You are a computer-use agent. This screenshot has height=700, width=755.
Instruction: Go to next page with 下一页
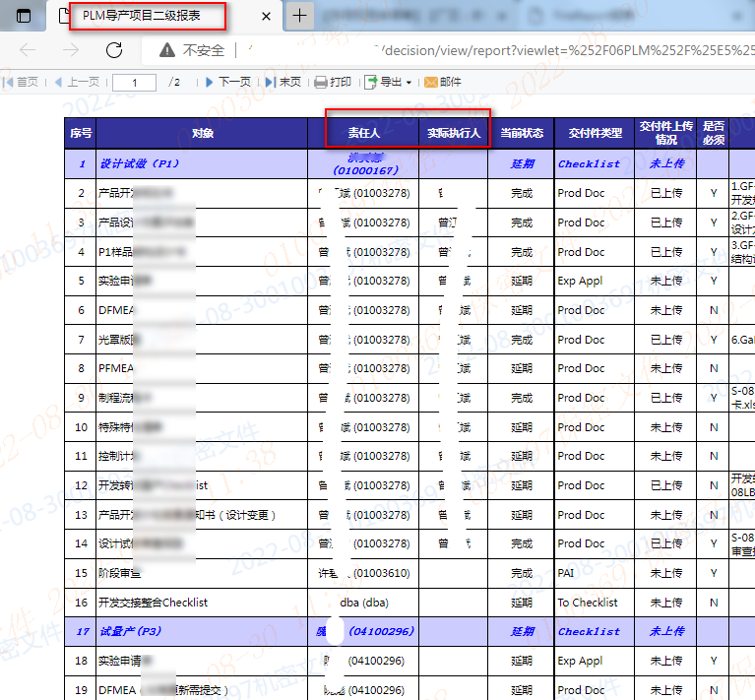pyautogui.click(x=227, y=83)
